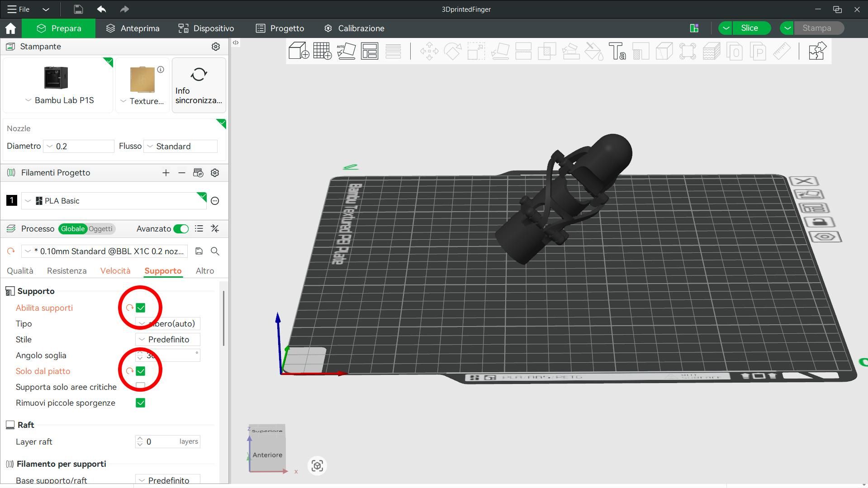Open the 0.10mm Standard process preset dropdown

[104, 251]
